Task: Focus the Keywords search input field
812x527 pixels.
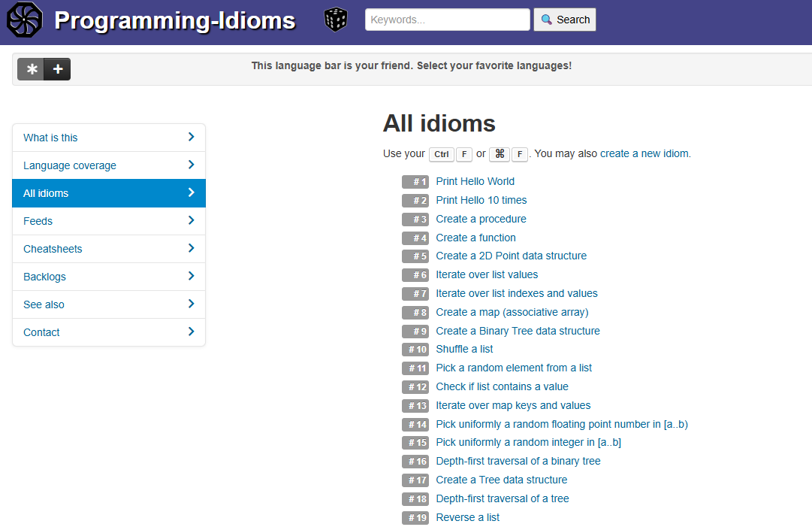Action: coord(448,20)
